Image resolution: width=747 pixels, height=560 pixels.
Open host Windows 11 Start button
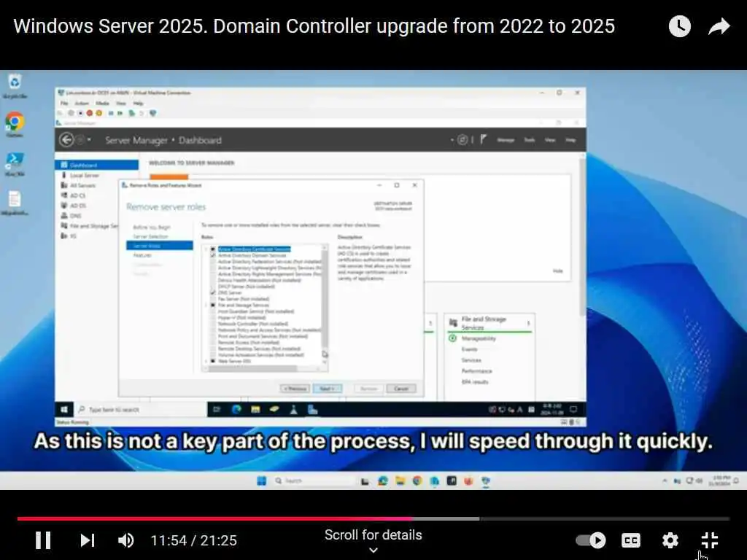[x=262, y=481]
